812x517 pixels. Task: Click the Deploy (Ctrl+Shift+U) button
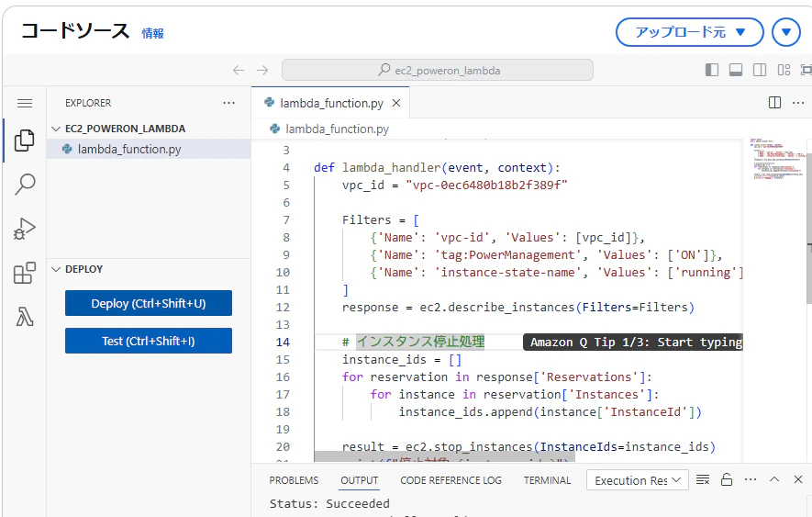tap(149, 303)
